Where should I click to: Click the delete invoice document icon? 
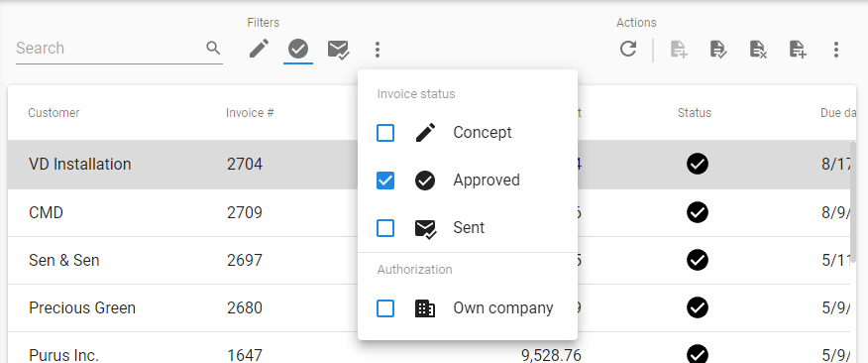click(x=758, y=50)
